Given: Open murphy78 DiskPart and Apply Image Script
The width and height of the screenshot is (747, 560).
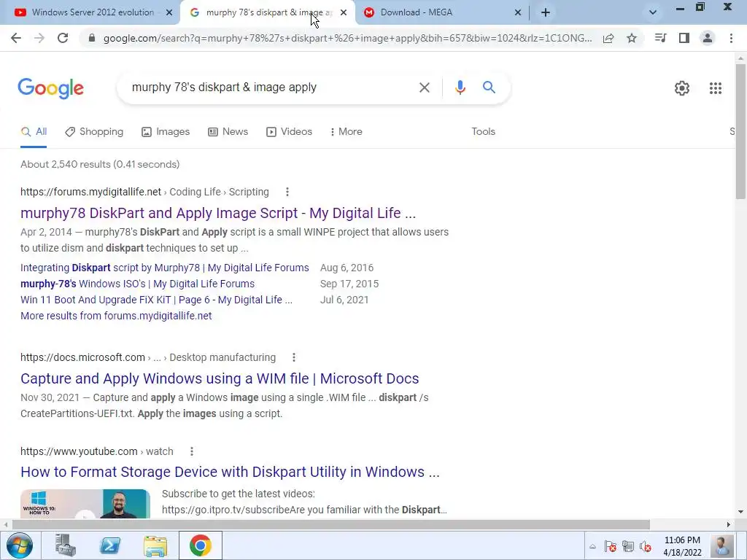Looking at the screenshot, I should pos(218,213).
